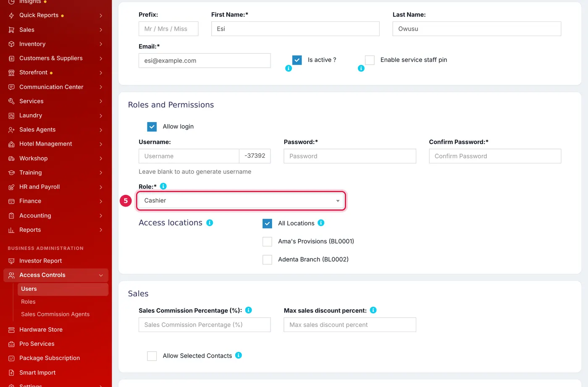Click the Communication Center chat icon
588x387 pixels.
coord(11,87)
